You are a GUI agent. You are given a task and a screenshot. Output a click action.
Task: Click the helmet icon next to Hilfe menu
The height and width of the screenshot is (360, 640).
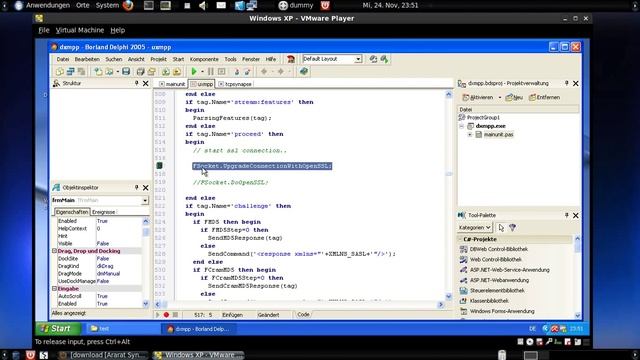pyautogui.click(x=291, y=59)
